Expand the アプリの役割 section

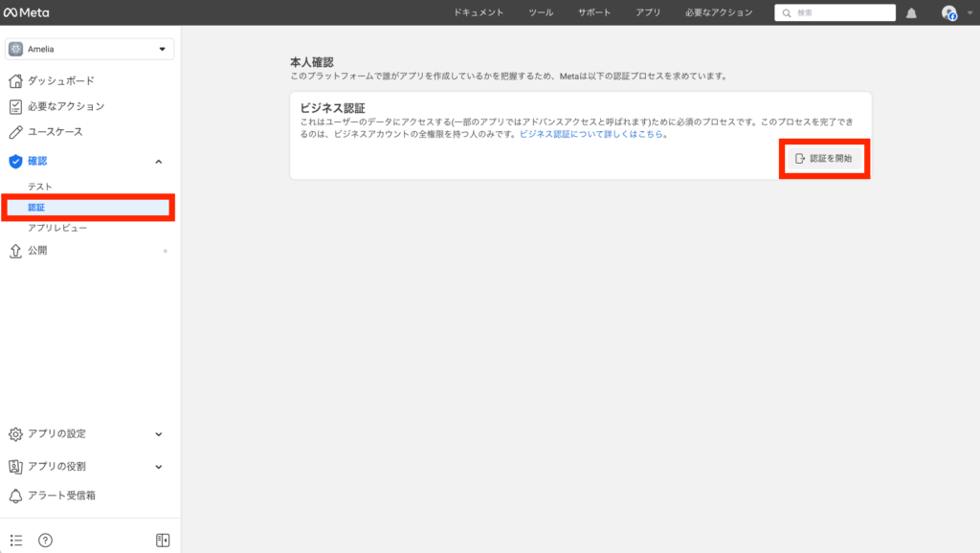tap(159, 467)
